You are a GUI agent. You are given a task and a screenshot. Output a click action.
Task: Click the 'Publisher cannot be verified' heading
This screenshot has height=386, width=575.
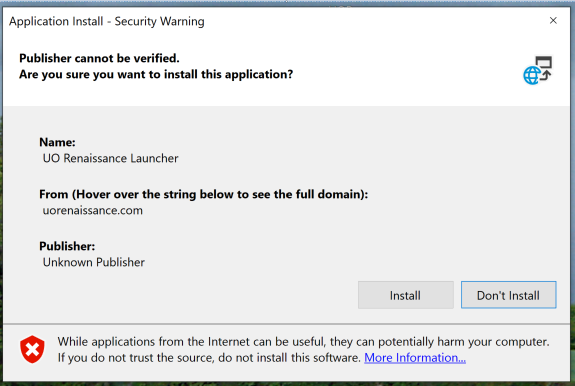pos(99,58)
